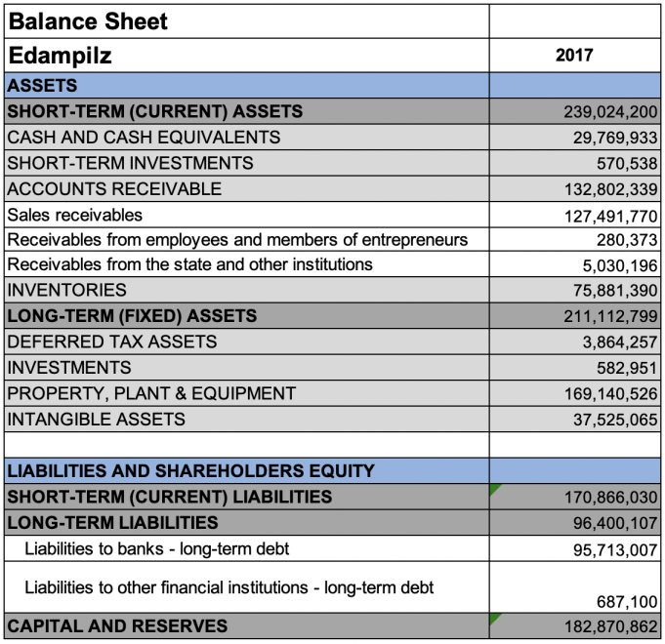Click the value 211,112,799

(x=610, y=316)
